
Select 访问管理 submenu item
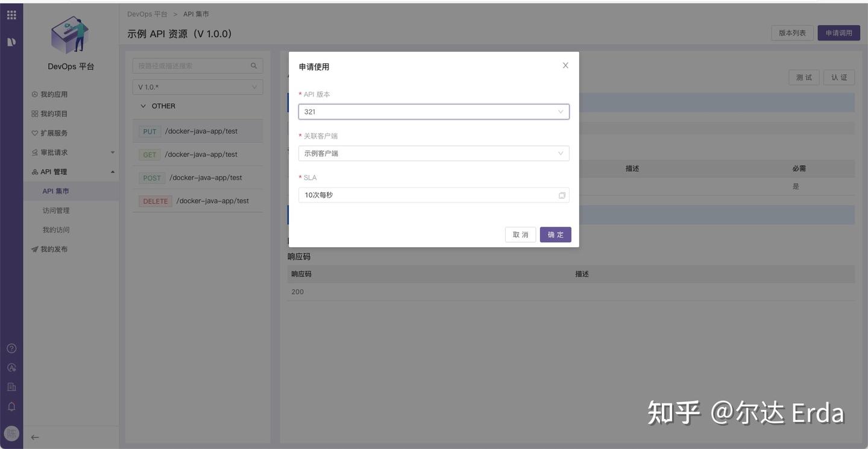tap(56, 210)
